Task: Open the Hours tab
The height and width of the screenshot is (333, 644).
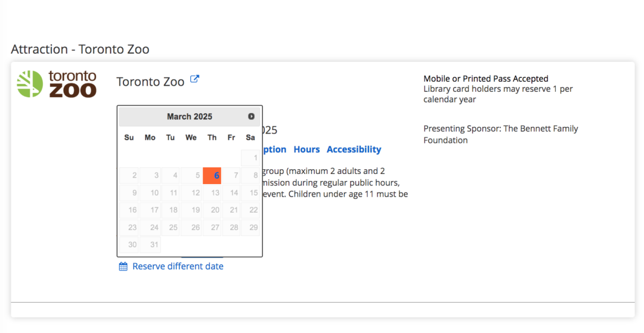Action: pos(306,150)
